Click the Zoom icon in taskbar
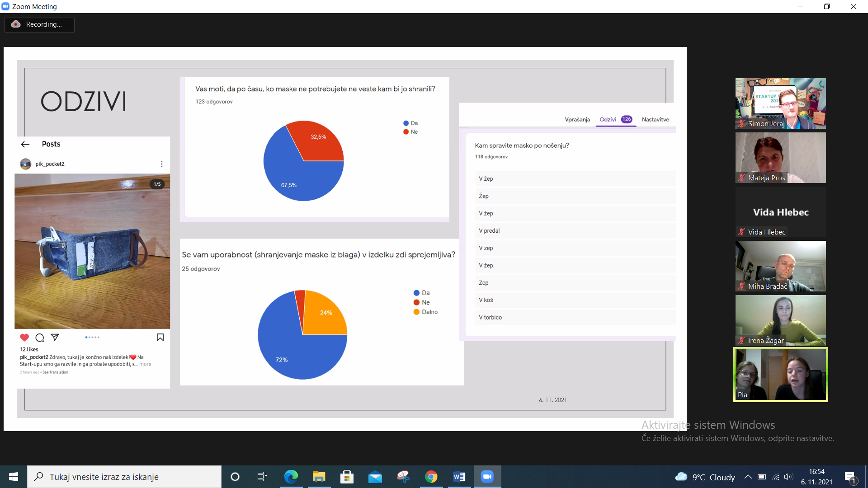This screenshot has height=488, width=868. click(487, 477)
